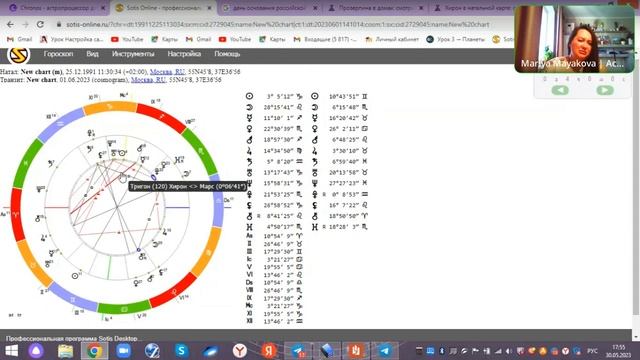The width and height of the screenshot is (640, 360).
Task: Open the Windows Start menu
Action: tap(11, 351)
